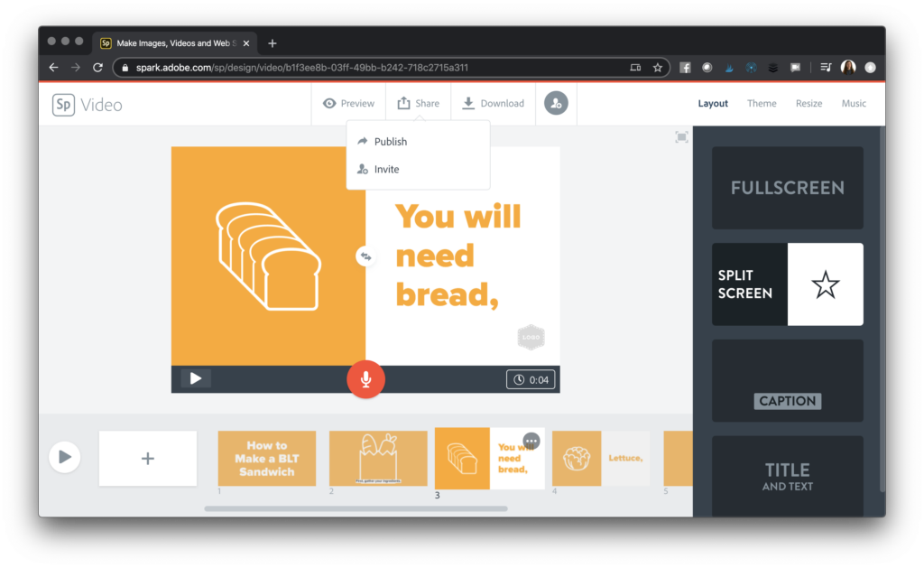
Task: Switch to the Theme tab
Action: coord(762,103)
